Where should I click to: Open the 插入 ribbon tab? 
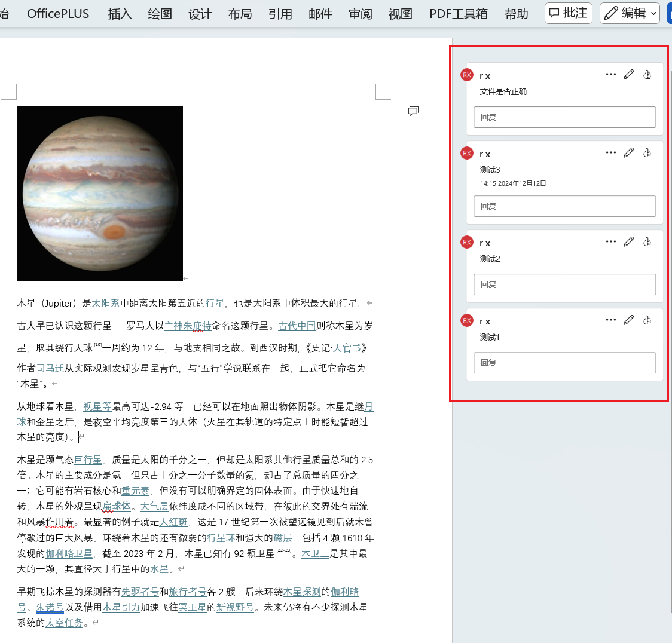[x=120, y=13]
